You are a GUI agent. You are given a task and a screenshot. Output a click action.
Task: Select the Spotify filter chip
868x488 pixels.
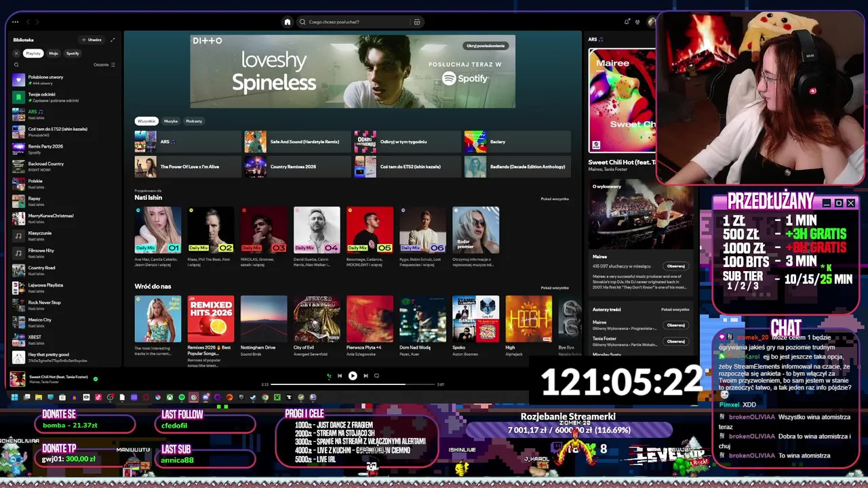[73, 53]
